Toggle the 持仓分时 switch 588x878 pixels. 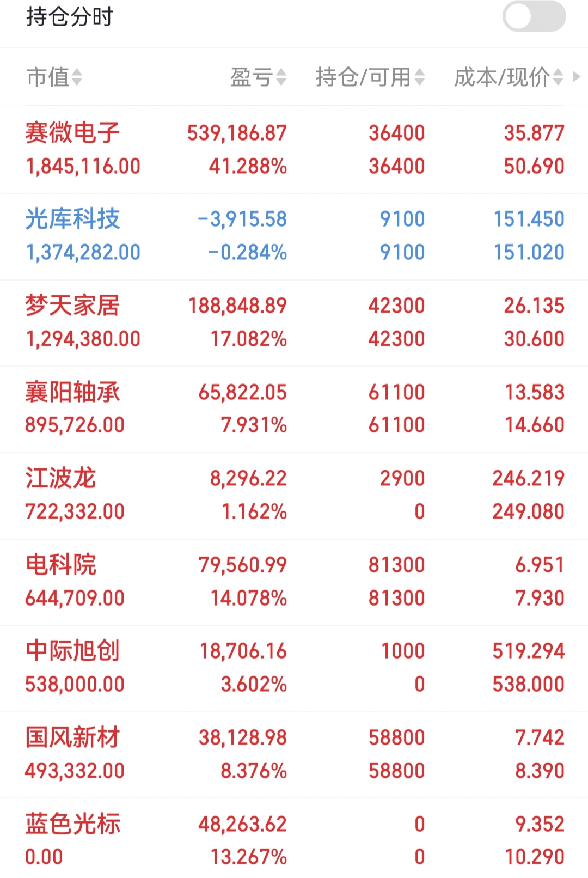pyautogui.click(x=534, y=16)
